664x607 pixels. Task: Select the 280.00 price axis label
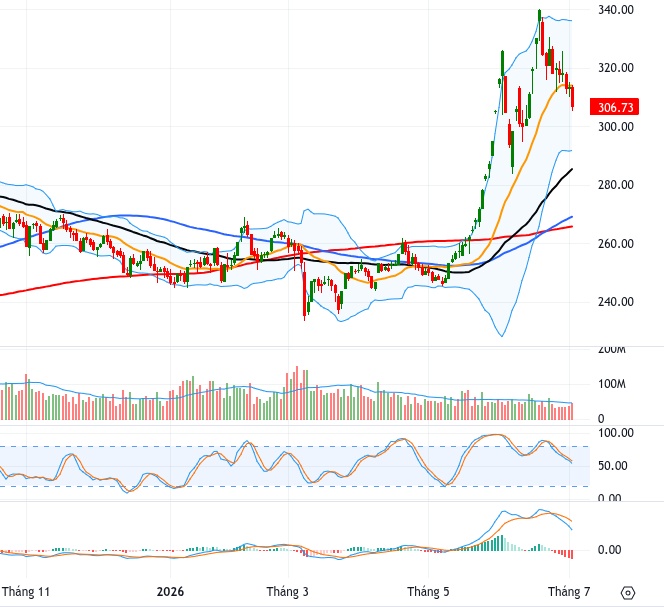coord(616,185)
